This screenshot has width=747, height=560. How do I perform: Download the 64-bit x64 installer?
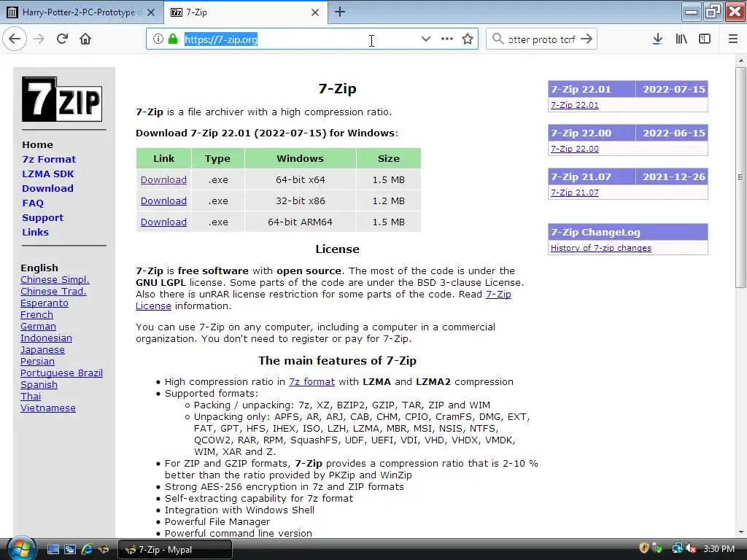(x=163, y=180)
